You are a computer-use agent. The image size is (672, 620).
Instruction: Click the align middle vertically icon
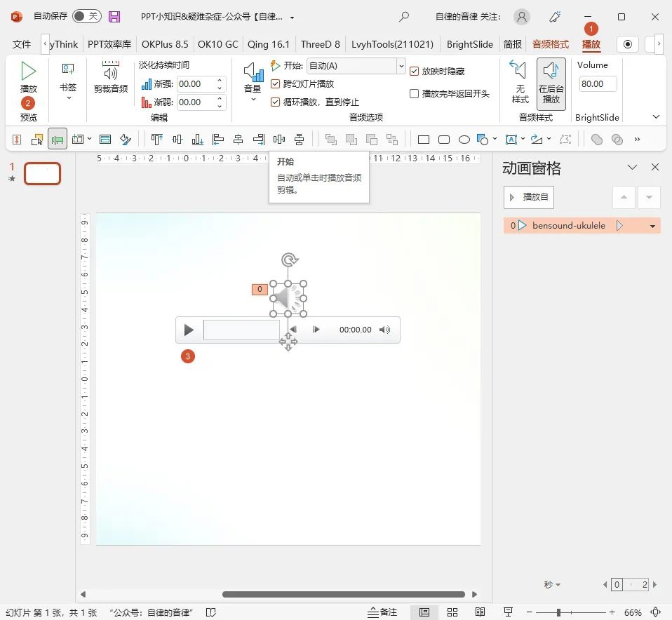pyautogui.click(x=177, y=140)
